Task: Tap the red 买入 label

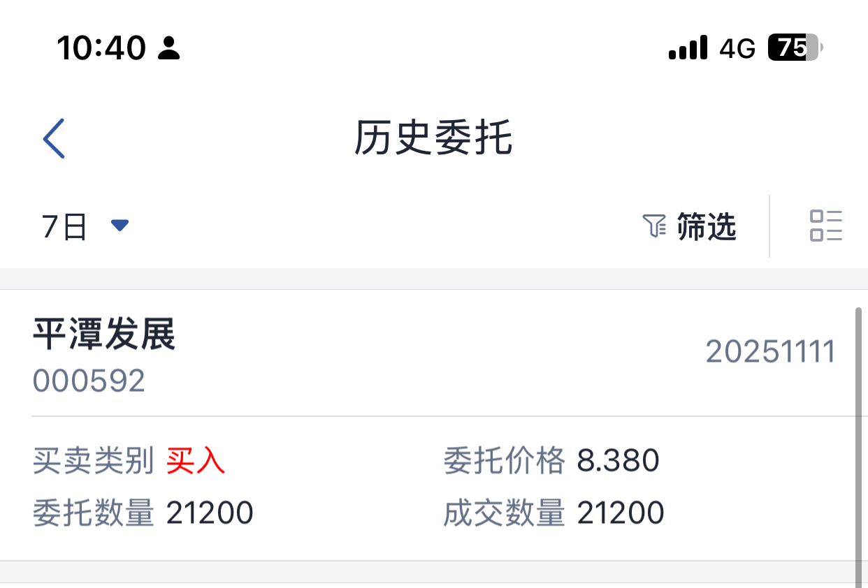Action: tap(196, 461)
